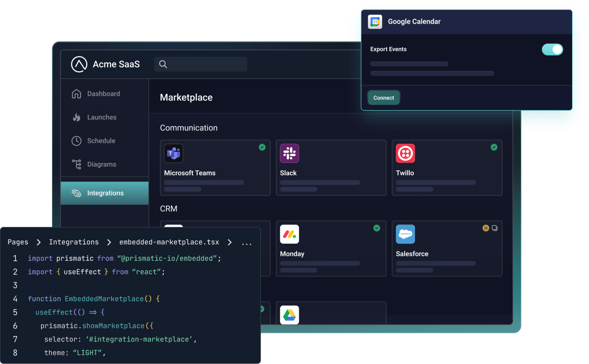Open the Monday app icon
The image size is (589, 364).
[x=290, y=234]
